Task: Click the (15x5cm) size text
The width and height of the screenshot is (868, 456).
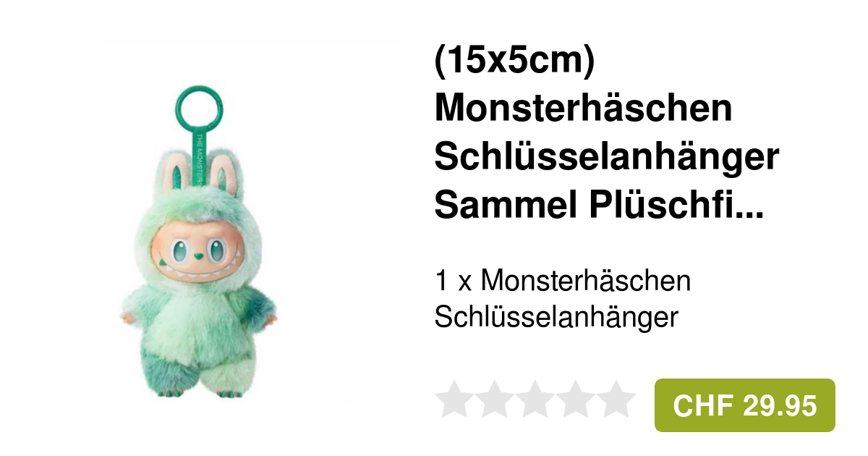Action: click(514, 62)
